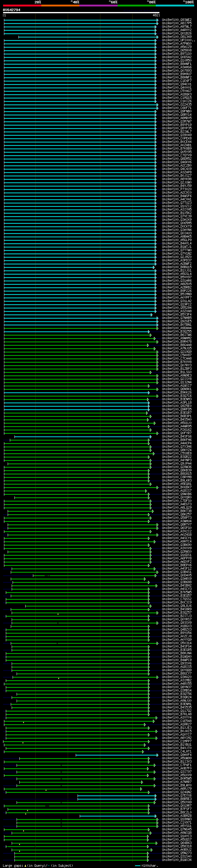The width and height of the screenshot is (197, 868).
Task: Click the AV642794 query sequence label
Action: 11,10
